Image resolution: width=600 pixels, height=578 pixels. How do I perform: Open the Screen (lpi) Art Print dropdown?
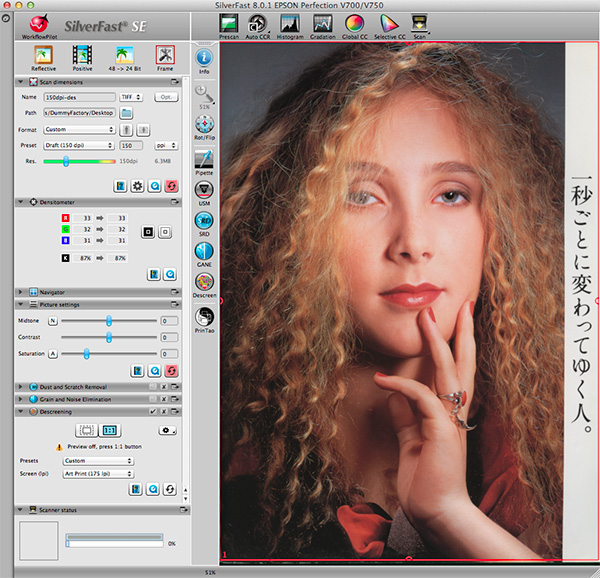click(x=98, y=473)
